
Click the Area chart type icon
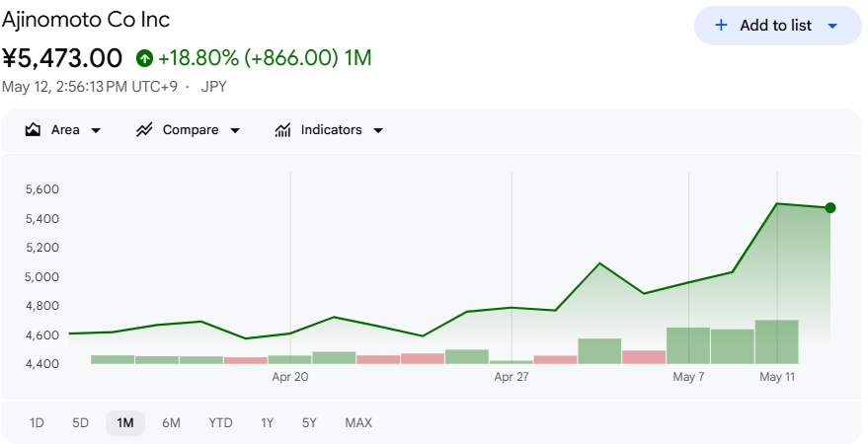point(33,130)
